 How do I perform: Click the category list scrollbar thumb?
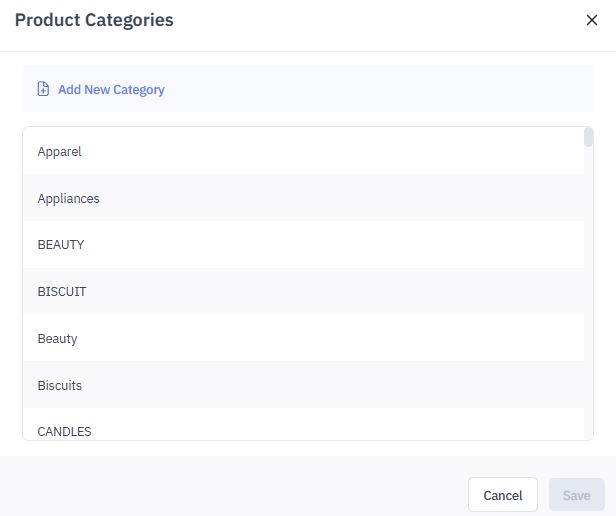point(589,138)
